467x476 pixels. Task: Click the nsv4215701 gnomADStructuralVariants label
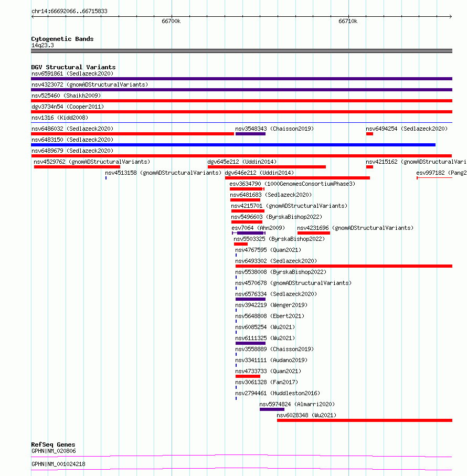[x=289, y=206]
